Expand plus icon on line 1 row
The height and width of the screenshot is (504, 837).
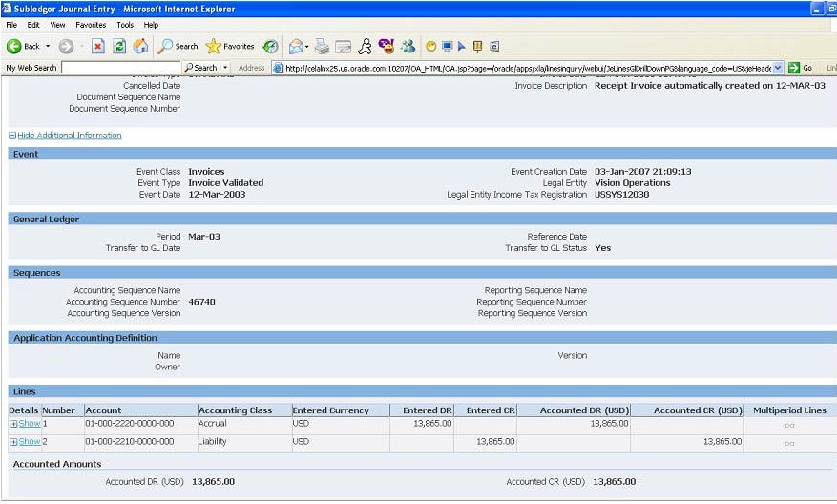13,425
